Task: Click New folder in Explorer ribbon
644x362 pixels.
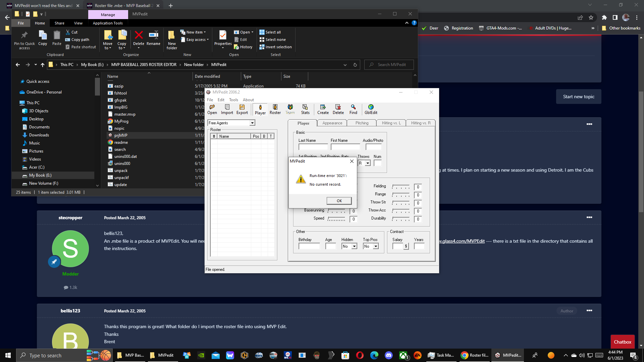Action: pyautogui.click(x=172, y=40)
